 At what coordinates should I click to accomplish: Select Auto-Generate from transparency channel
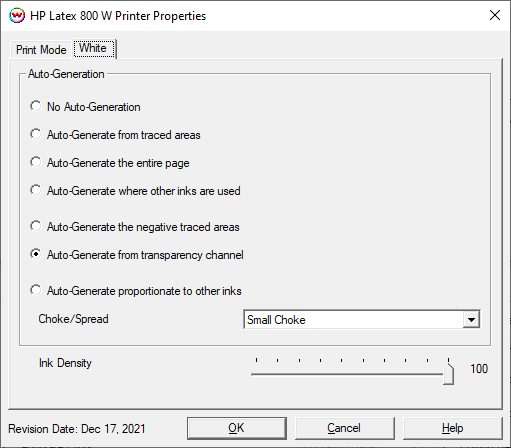(x=36, y=254)
